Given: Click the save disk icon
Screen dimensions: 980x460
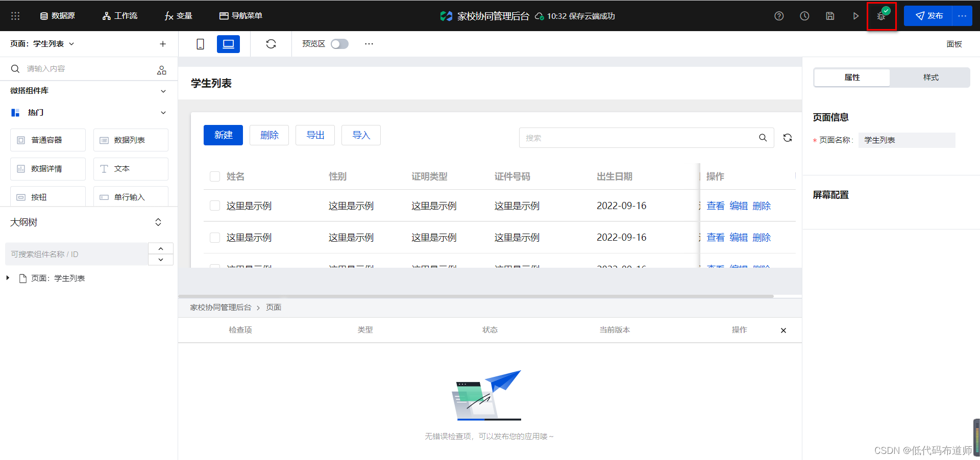Looking at the screenshot, I should 830,16.
